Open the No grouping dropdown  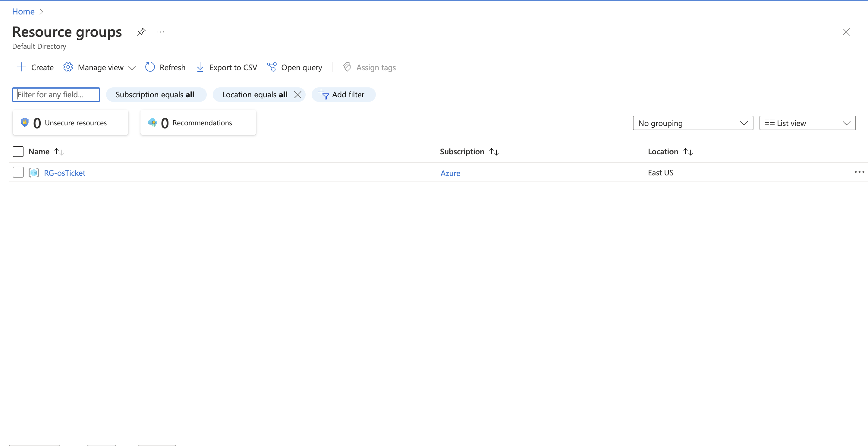pyautogui.click(x=693, y=123)
